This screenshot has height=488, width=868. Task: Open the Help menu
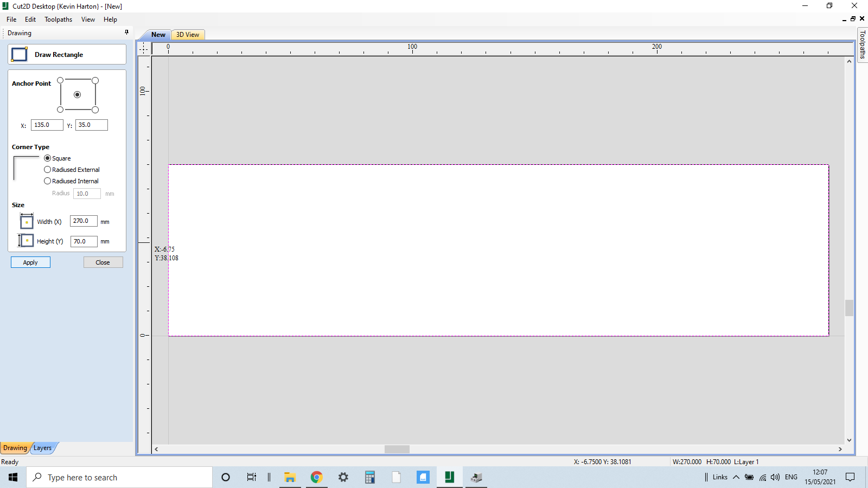pos(110,20)
